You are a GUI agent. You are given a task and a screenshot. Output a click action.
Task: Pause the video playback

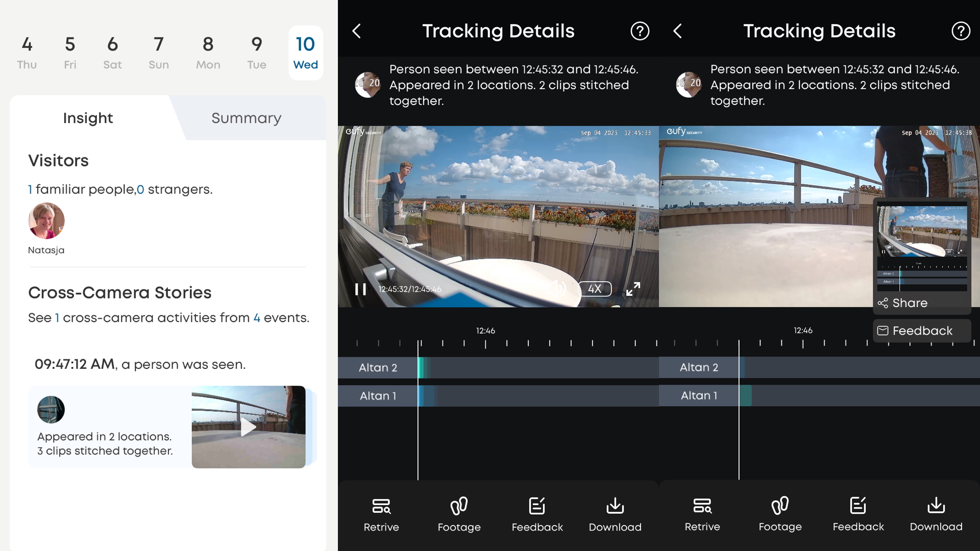[x=360, y=289]
